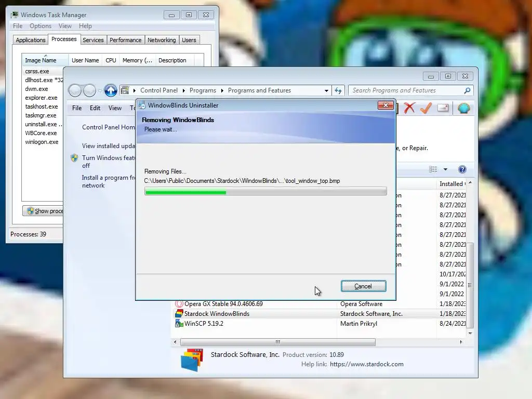The height and width of the screenshot is (399, 532).
Task: Select WinSCP 5.19.2 in program list
Action: pos(204,324)
